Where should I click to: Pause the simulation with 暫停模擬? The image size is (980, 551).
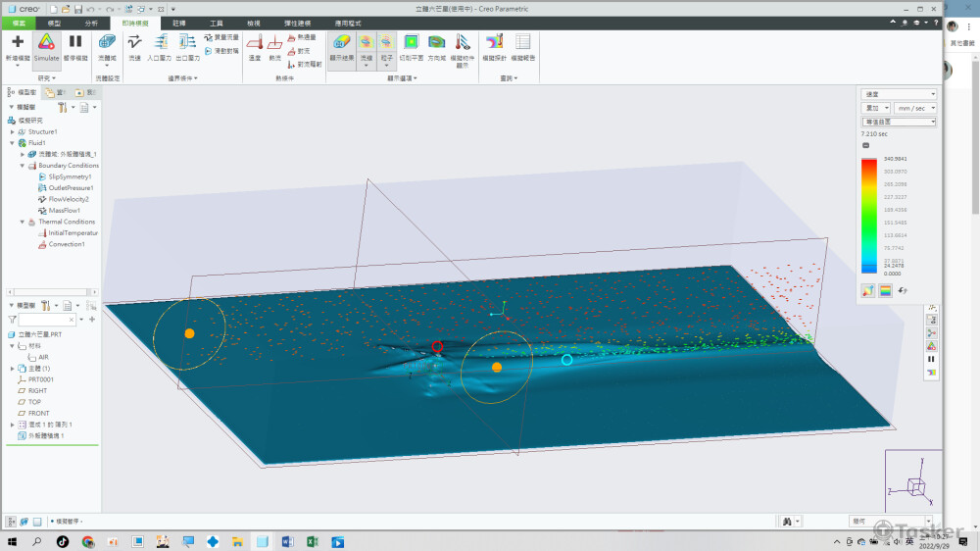(x=74, y=46)
